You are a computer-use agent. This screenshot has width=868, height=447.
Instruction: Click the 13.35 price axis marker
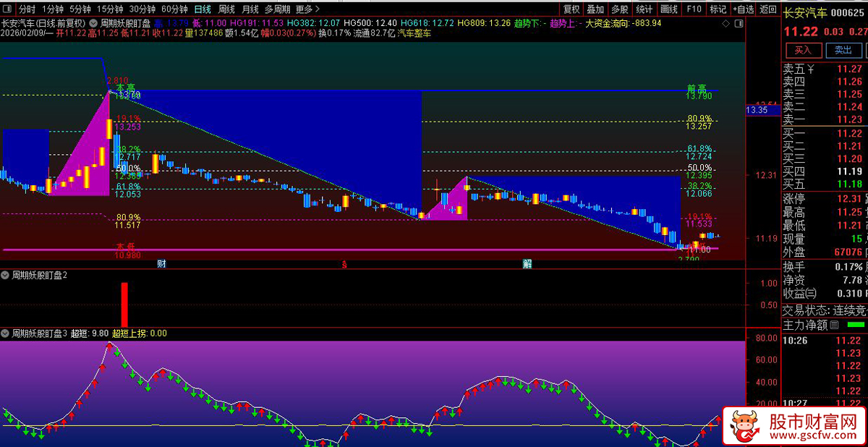click(757, 111)
